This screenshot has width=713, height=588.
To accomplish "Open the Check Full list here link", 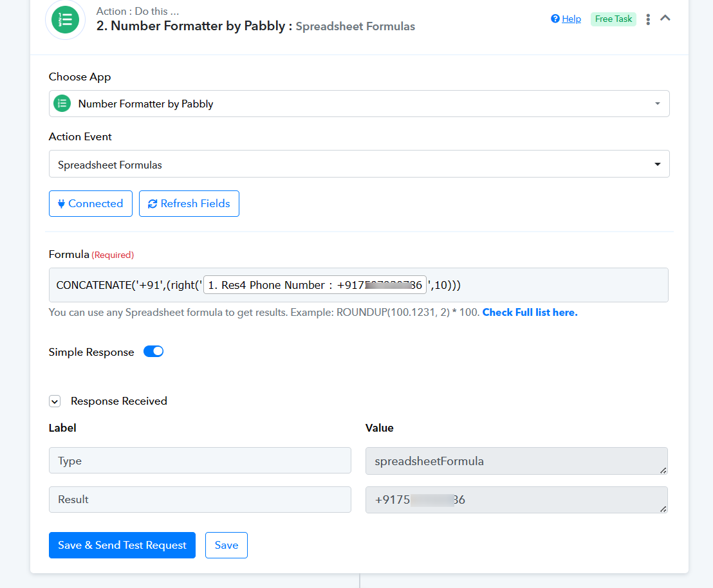I will click(x=530, y=313).
